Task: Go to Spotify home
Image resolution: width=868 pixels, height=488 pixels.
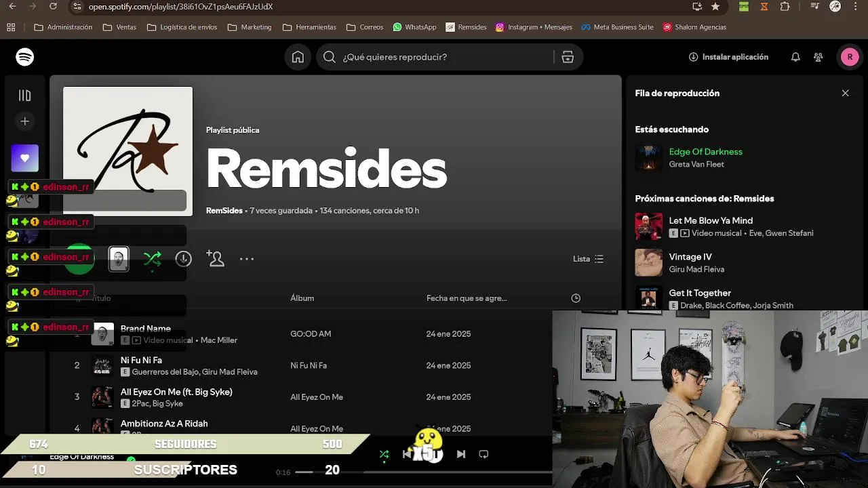Action: 298,57
